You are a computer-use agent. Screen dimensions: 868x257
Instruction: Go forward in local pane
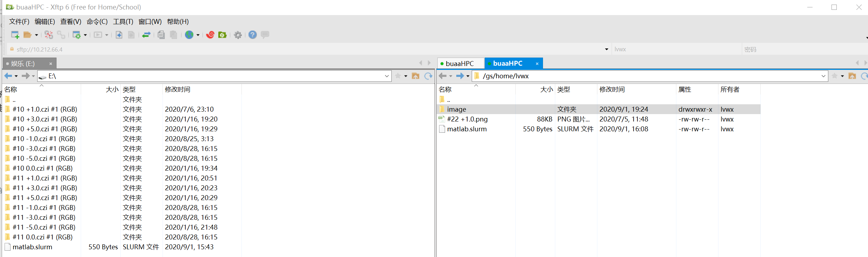[x=26, y=76]
